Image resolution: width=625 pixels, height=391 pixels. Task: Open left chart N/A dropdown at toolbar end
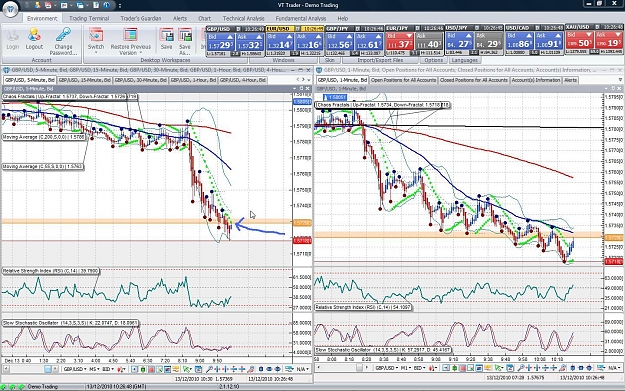[303, 369]
